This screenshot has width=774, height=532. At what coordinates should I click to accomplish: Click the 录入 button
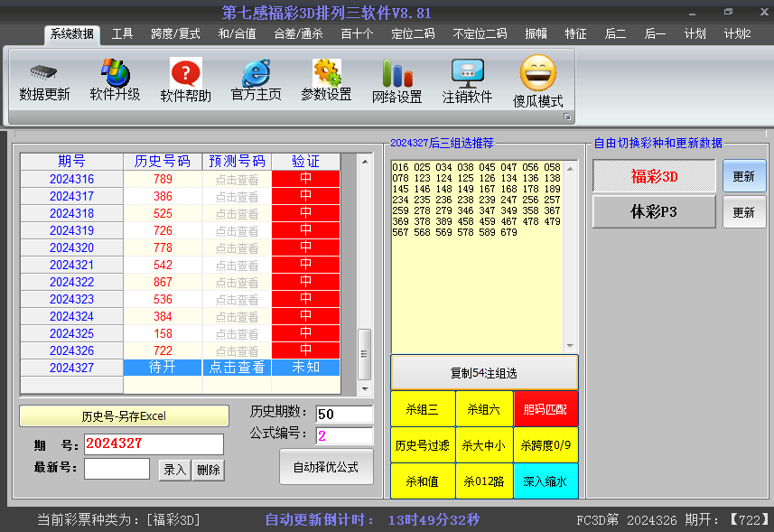174,470
